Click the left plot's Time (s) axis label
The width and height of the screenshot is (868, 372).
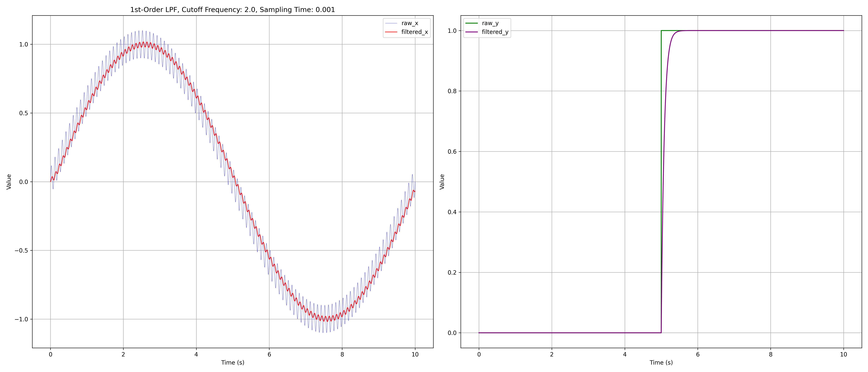coord(233,363)
